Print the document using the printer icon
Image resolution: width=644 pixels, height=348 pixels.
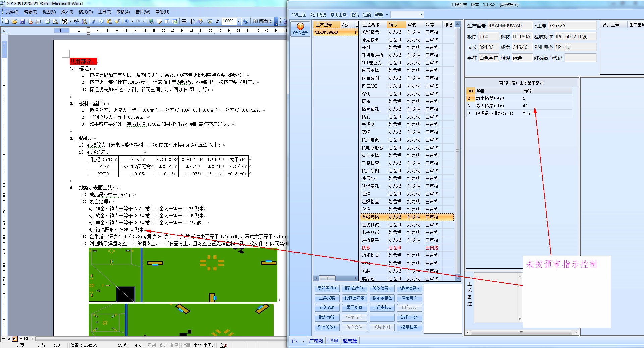click(48, 21)
